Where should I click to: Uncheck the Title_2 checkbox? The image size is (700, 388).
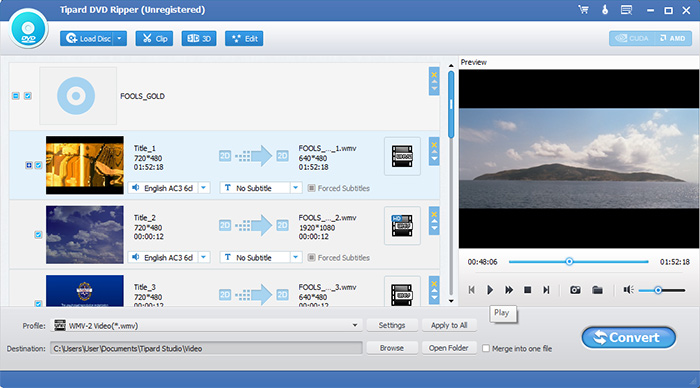(x=38, y=234)
